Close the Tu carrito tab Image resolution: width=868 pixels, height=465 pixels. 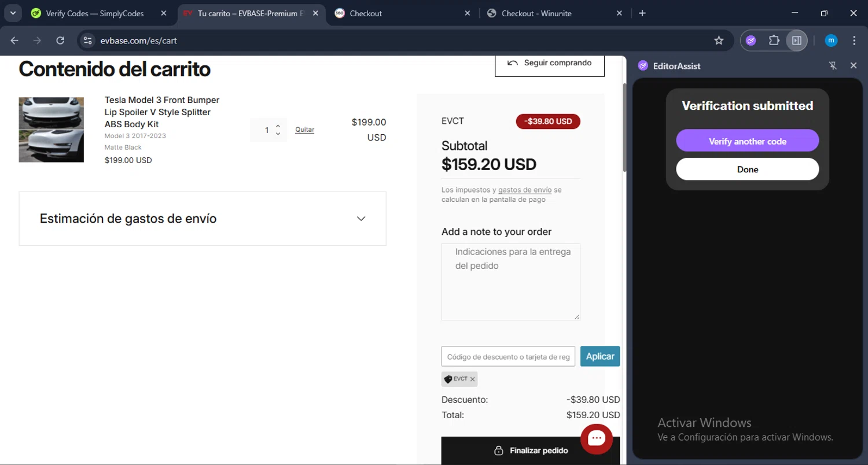click(x=317, y=13)
